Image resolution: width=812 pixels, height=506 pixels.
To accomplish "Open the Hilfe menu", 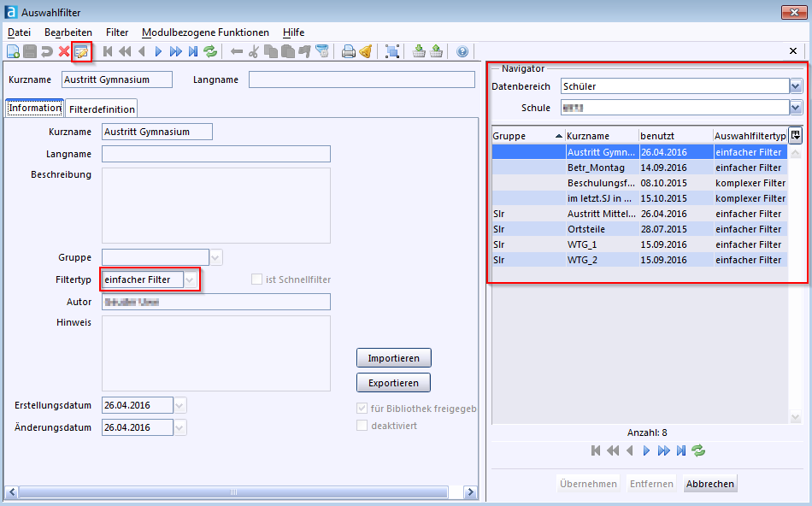I will 294,32.
